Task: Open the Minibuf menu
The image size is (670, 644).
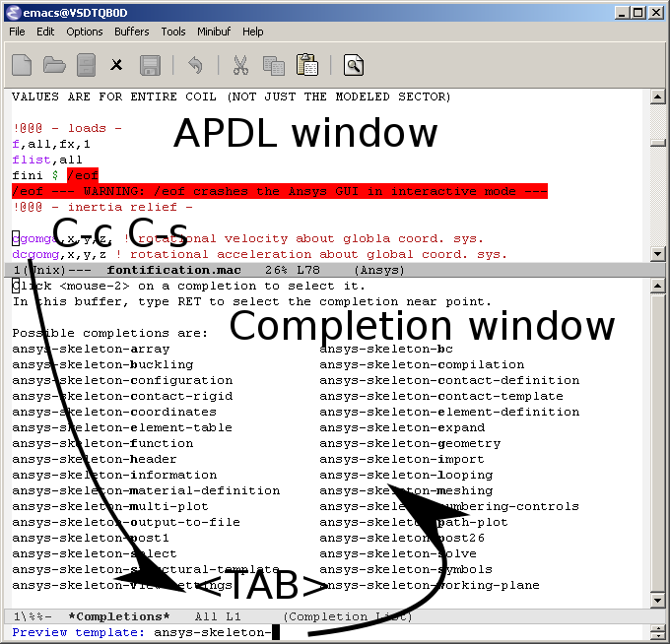Action: pos(214,32)
